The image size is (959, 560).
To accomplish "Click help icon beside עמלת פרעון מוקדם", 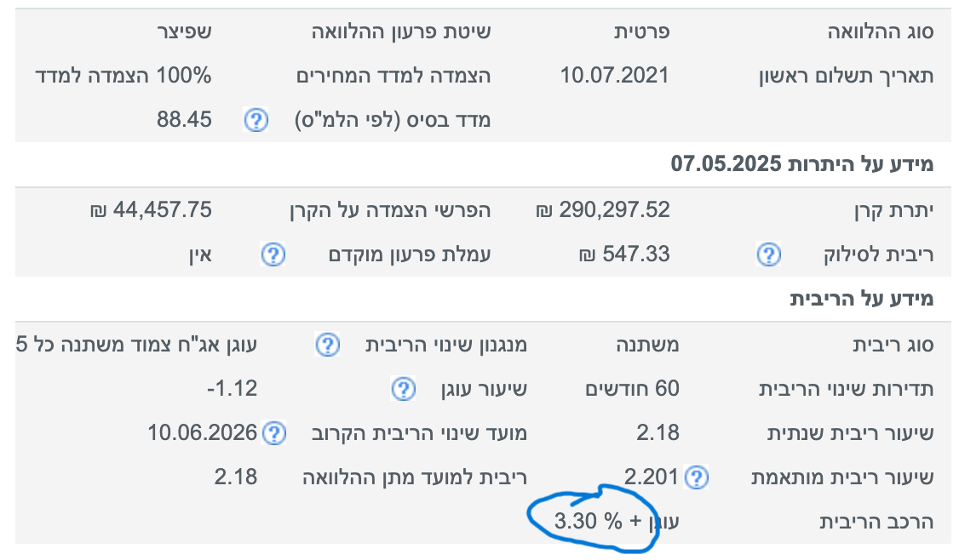I will 273,254.
